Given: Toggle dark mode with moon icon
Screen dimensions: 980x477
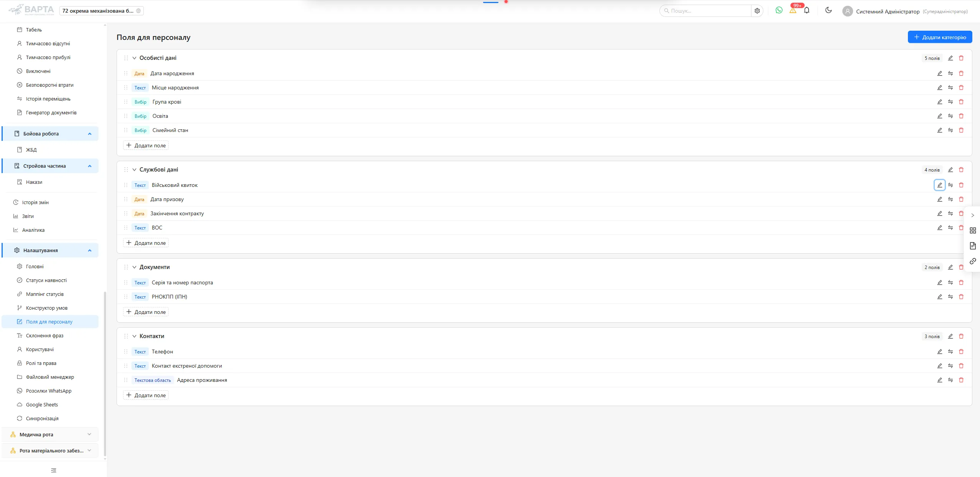Looking at the screenshot, I should [829, 10].
